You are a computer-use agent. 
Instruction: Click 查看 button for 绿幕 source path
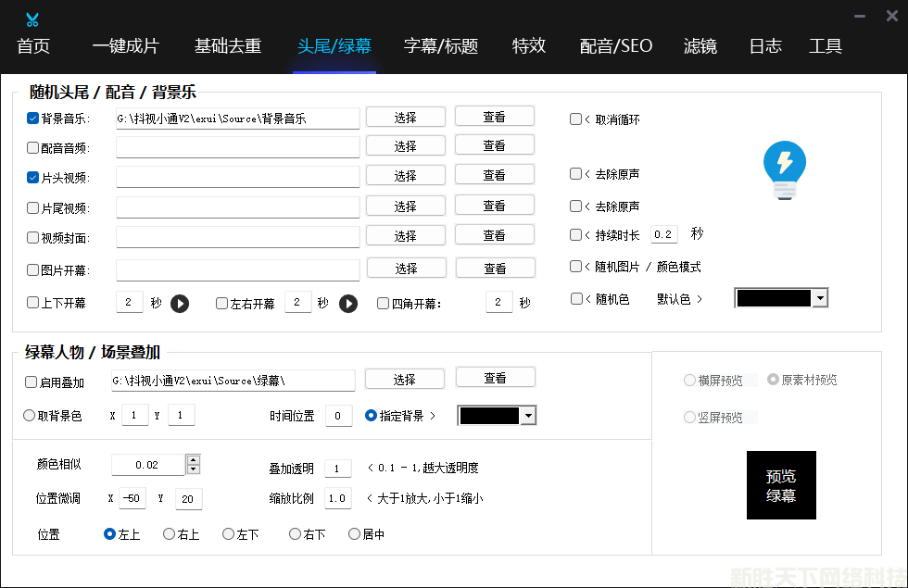pyautogui.click(x=495, y=378)
